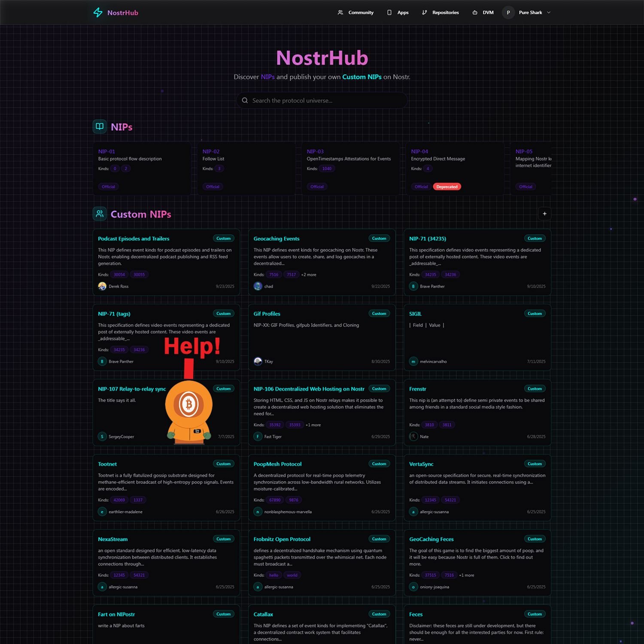Click Derek Ross's avatar
The image size is (644, 644).
(102, 286)
